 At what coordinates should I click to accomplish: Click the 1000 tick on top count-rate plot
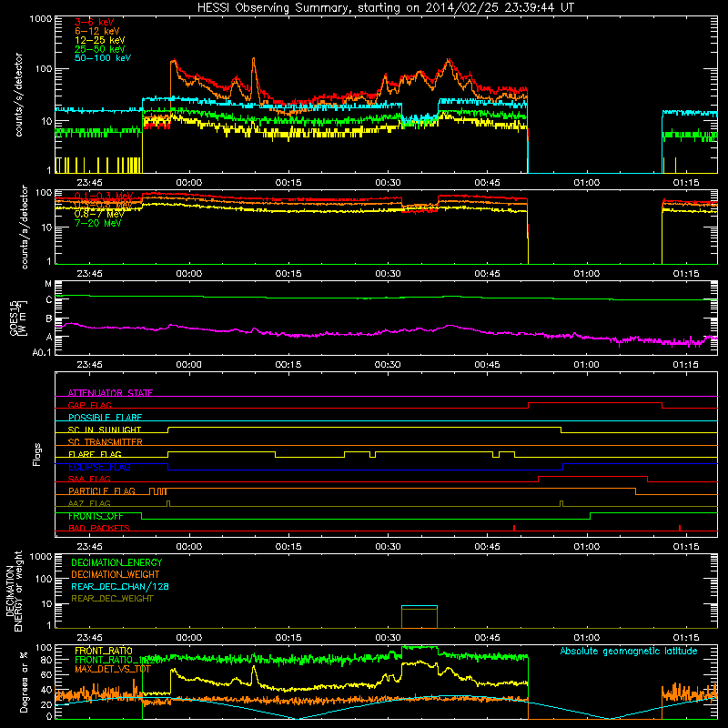tap(41, 19)
